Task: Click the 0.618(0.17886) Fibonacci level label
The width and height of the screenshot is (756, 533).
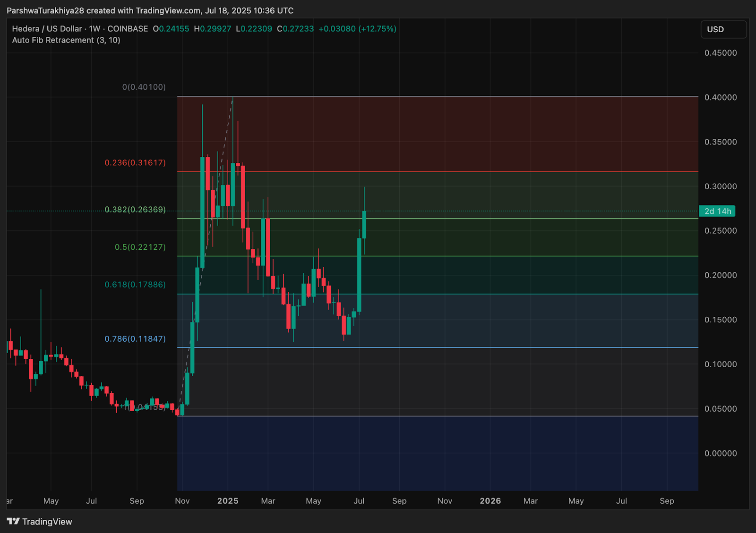Action: (135, 285)
